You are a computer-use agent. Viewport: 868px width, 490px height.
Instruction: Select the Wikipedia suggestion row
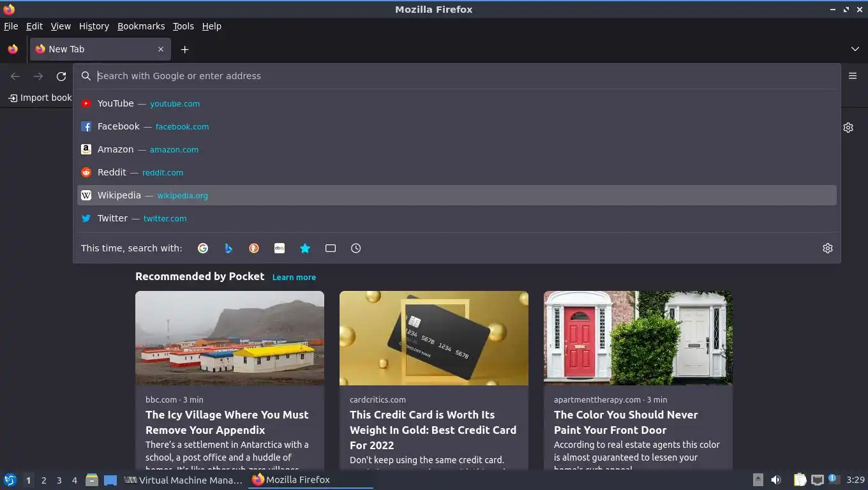[x=457, y=195]
